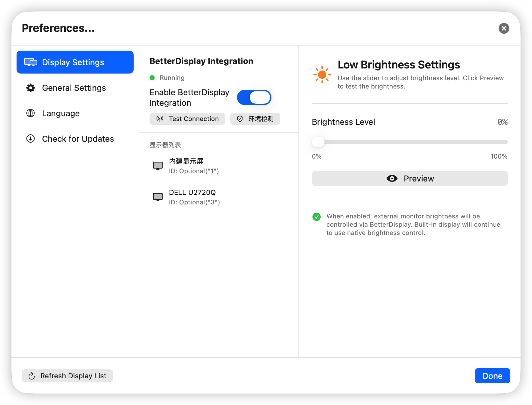Run Test Connection
The image size is (532, 405).
(x=187, y=119)
